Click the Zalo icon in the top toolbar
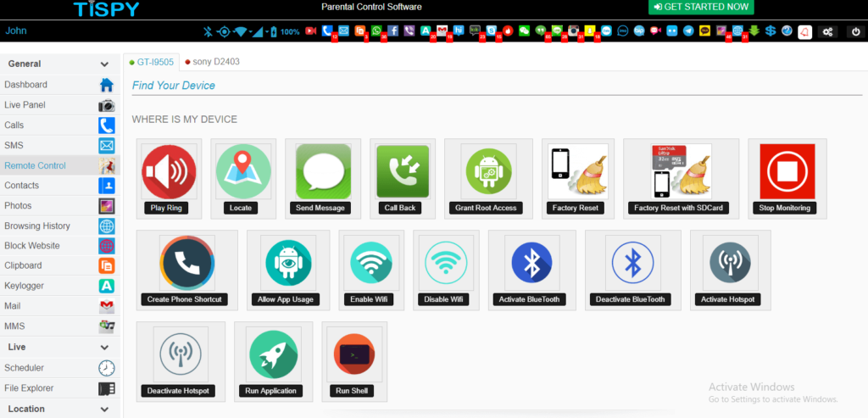The height and width of the screenshot is (418, 868). coord(606,31)
